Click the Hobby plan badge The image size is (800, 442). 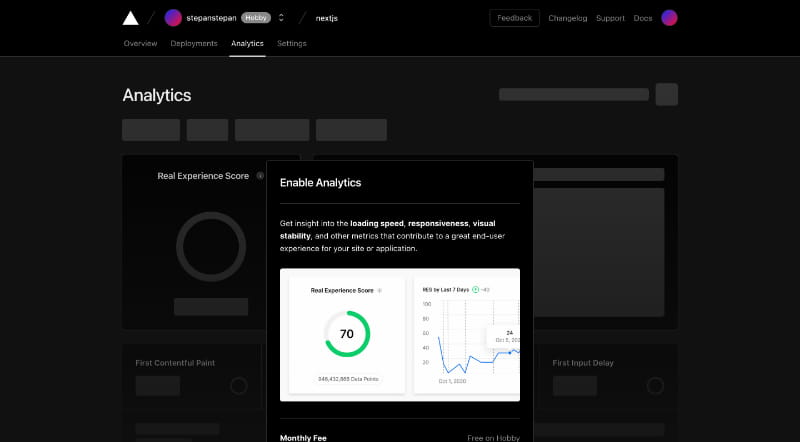coord(256,18)
